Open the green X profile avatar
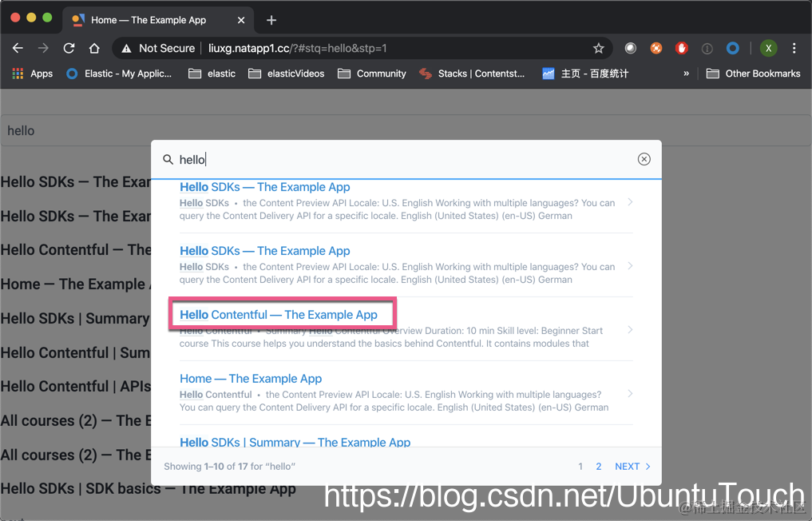Screen dimensions: 812x521 click(x=769, y=48)
